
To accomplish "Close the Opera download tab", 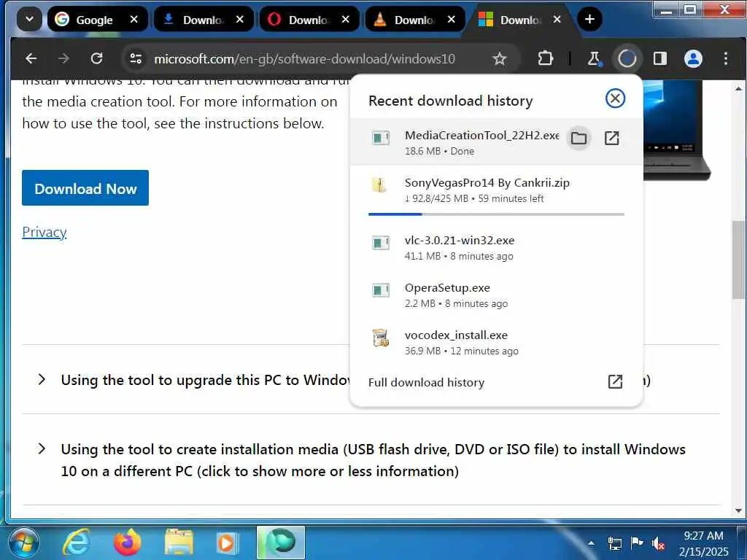I will click(345, 20).
